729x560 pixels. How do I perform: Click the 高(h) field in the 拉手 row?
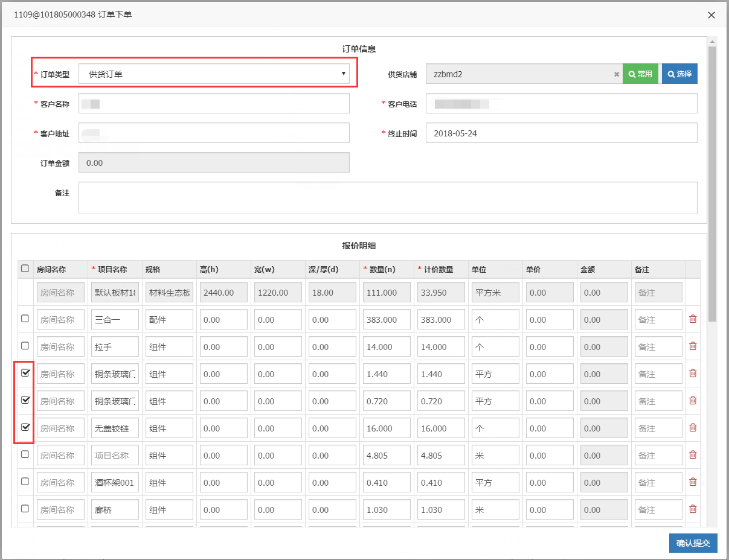(x=223, y=347)
